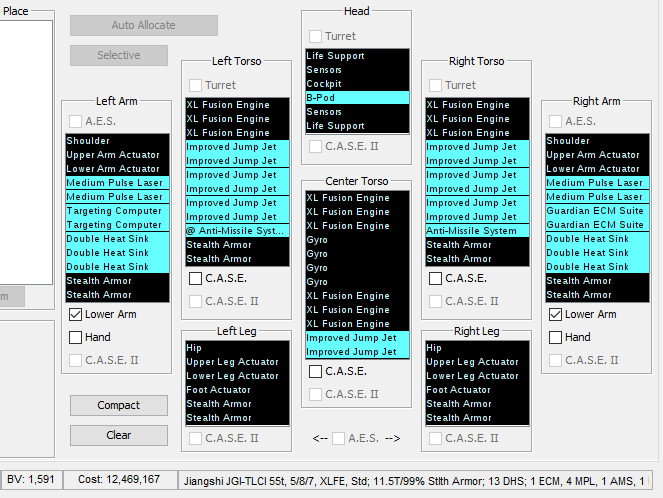
Task: Toggle C.A.S.E. II checkbox in Right Torso
Action: tap(435, 301)
